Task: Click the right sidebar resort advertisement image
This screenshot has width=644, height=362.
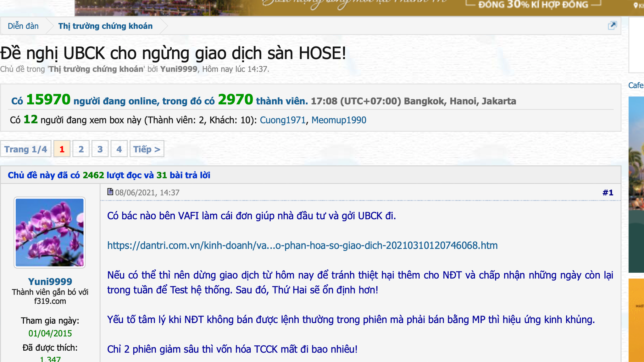Action: click(636, 184)
